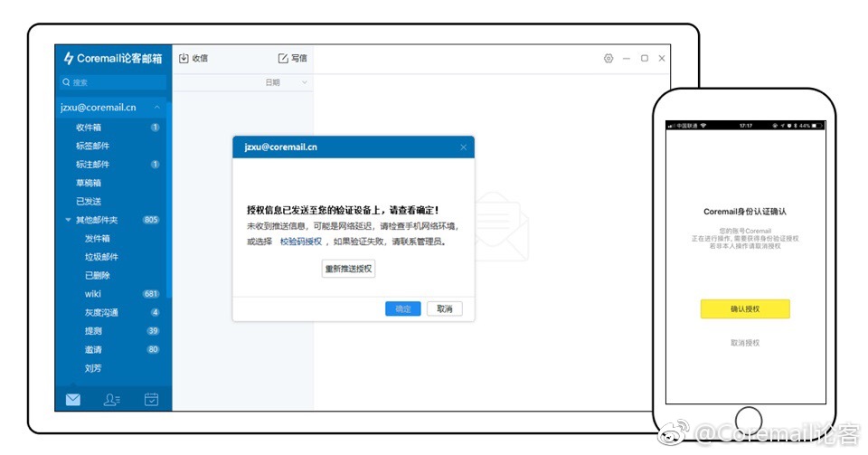This screenshot has width=868, height=455.
Task: Click the search magnifier icon in sidebar
Action: (x=66, y=82)
